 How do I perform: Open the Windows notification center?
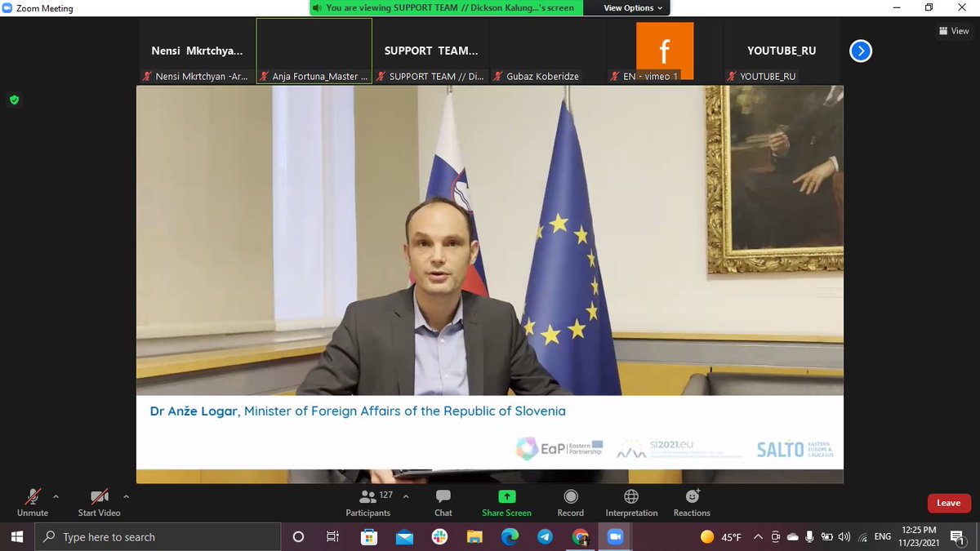(956, 537)
